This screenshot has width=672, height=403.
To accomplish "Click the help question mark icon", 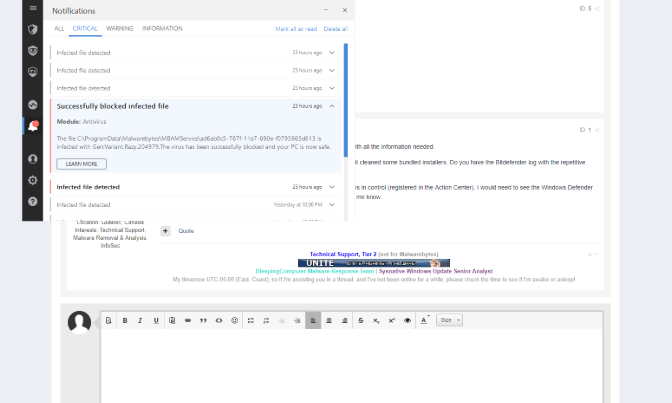I will 33,201.
